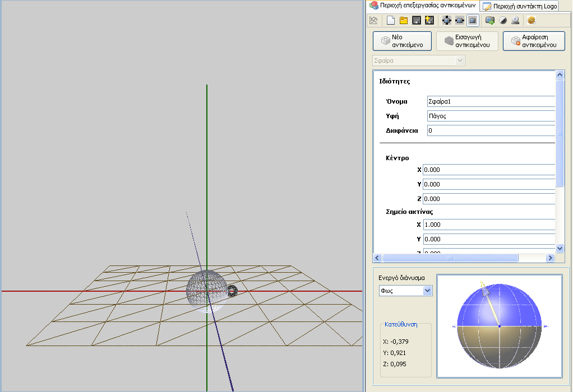Click properties panel scroll left arrow
Image resolution: width=573 pixels, height=392 pixels.
pyautogui.click(x=377, y=258)
